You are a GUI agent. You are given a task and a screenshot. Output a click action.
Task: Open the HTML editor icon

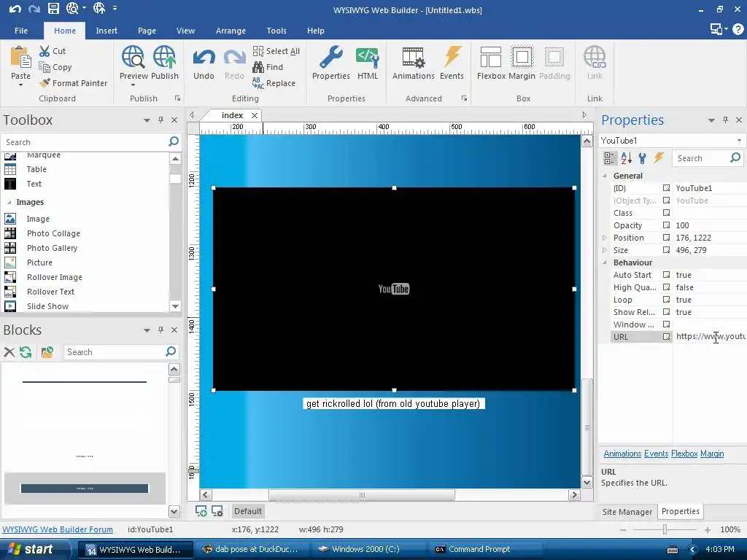368,57
